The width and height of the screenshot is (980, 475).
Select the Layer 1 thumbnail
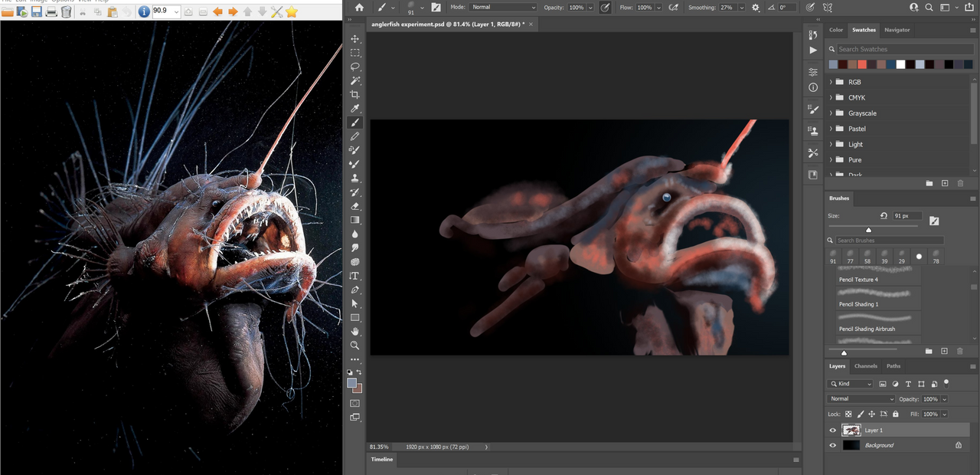(851, 431)
